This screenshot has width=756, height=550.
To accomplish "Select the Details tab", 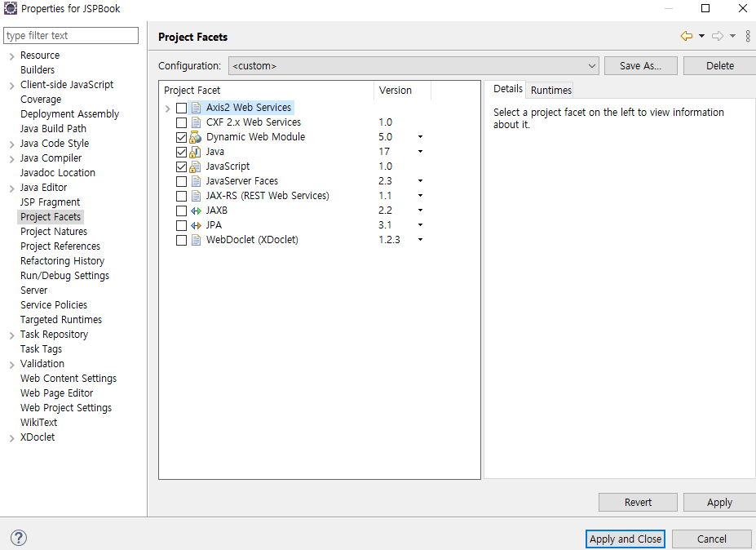I will tap(508, 89).
